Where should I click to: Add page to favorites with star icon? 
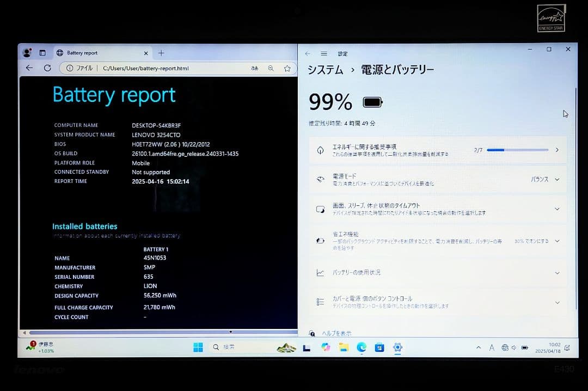pyautogui.click(x=287, y=68)
